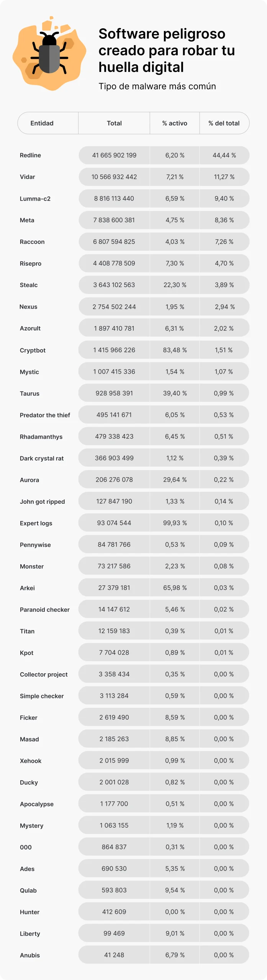Click the subtitle Tipo de malware más común
Viewport: 267px width, 980px height.
[x=157, y=87]
